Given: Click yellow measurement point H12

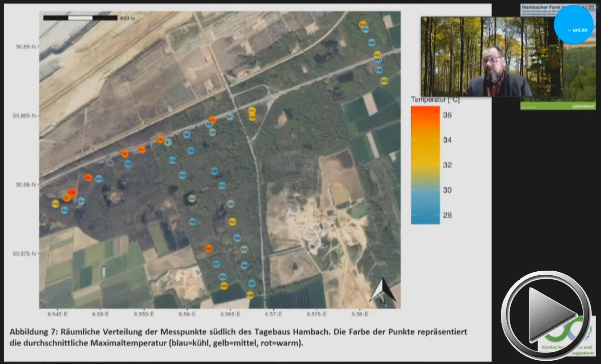Looking at the screenshot, I should coord(55,204).
